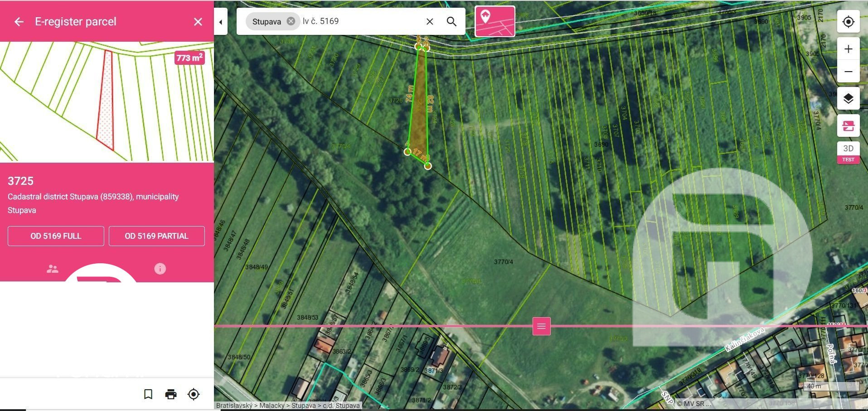Switch to the info tab
Viewport: 868px width, 411px height.
point(160,269)
